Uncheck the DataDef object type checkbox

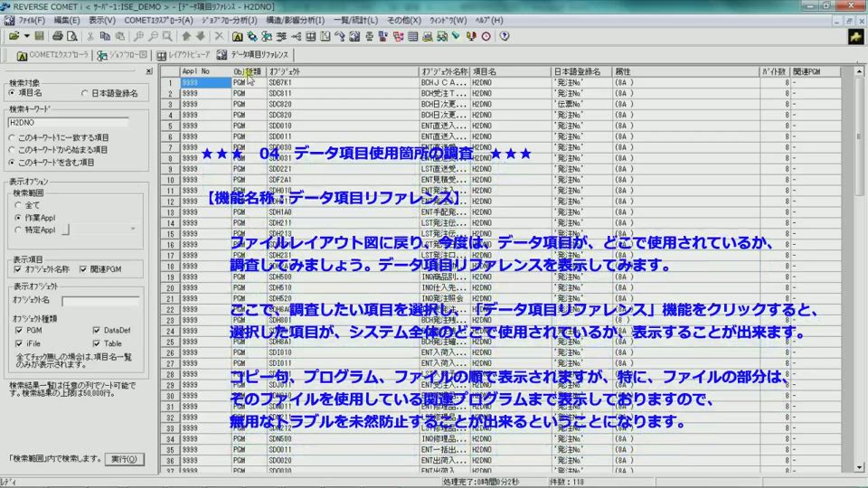point(95,331)
